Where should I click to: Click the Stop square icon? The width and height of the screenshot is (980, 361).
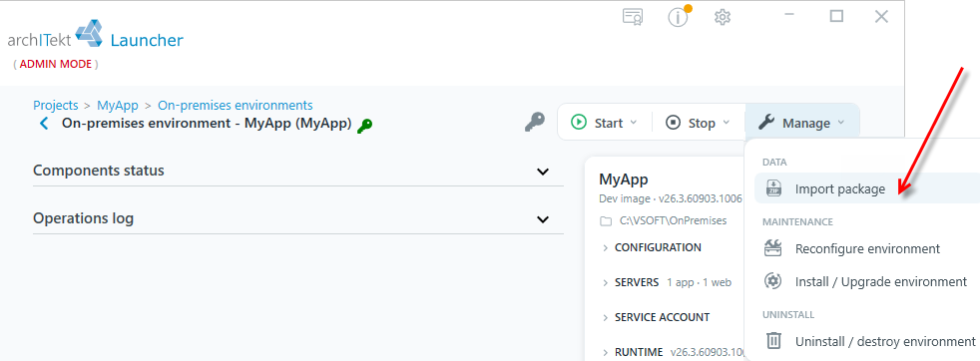(x=673, y=123)
